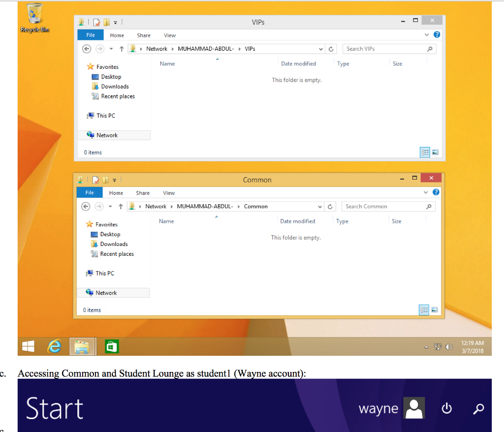The width and height of the screenshot is (504, 432).
Task: Open the View tab in the VIPs window
Action: (x=170, y=35)
